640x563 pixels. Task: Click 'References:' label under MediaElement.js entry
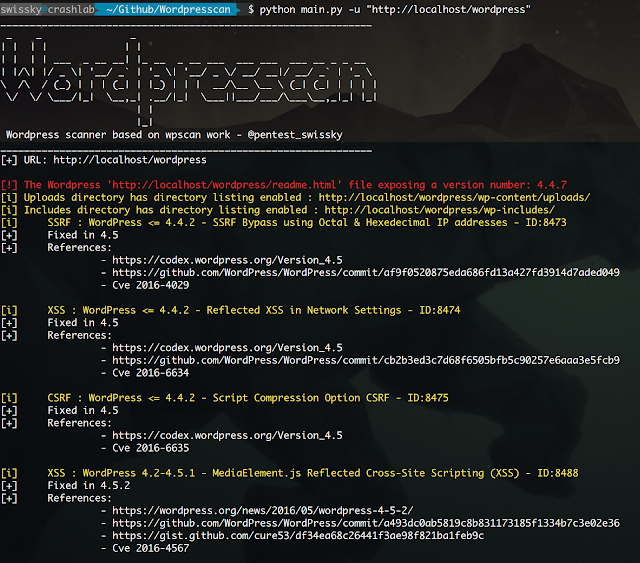(79, 498)
